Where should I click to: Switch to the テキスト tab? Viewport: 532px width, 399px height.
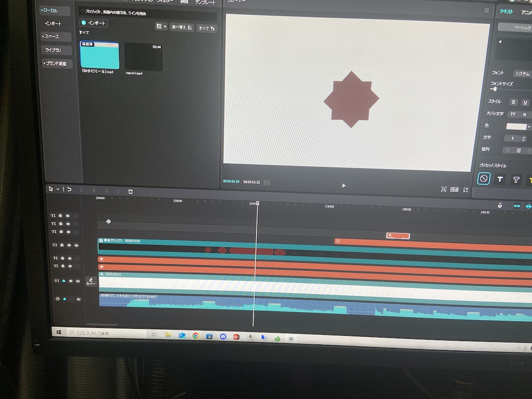coord(506,12)
